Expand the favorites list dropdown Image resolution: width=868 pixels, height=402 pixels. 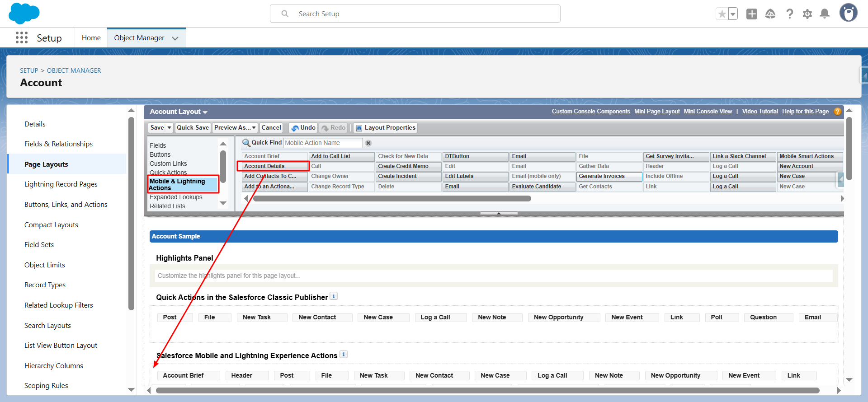coord(733,14)
